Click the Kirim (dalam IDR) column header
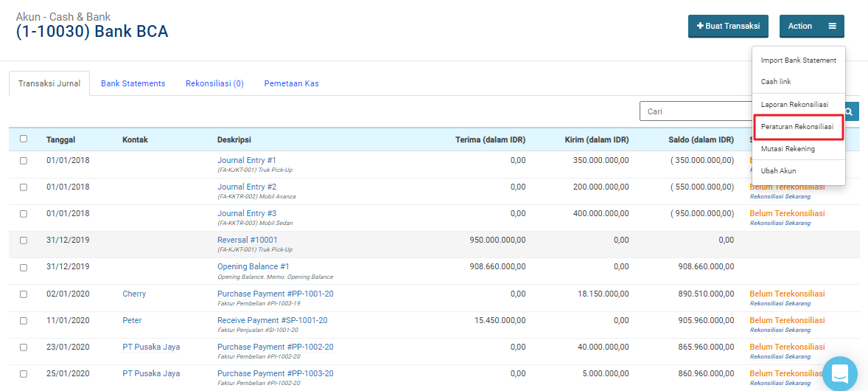Screen dimensions: 868x391 pyautogui.click(x=597, y=139)
